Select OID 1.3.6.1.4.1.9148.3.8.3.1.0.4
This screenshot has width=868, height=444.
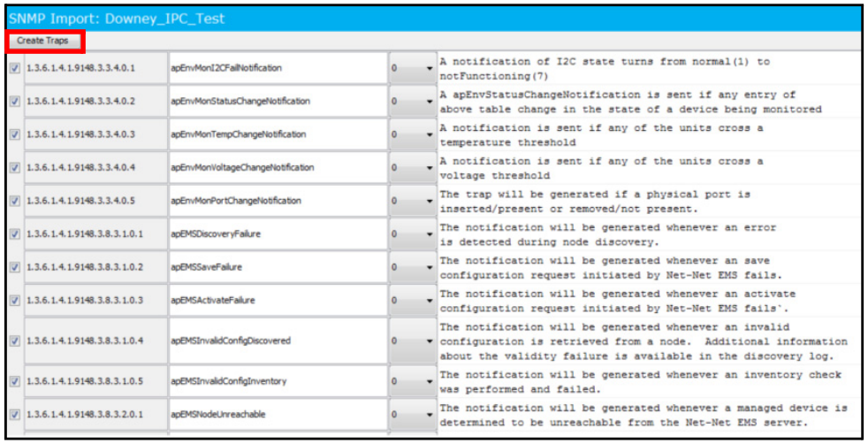pyautogui.click(x=95, y=341)
